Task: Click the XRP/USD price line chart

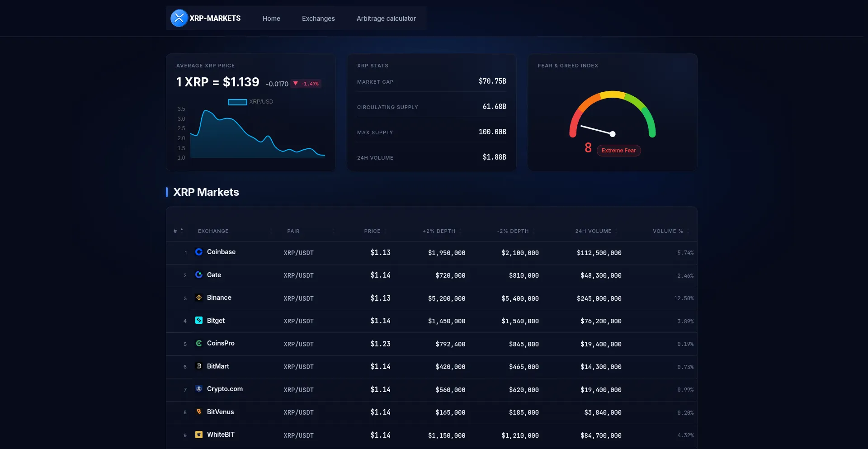Action: (257, 133)
